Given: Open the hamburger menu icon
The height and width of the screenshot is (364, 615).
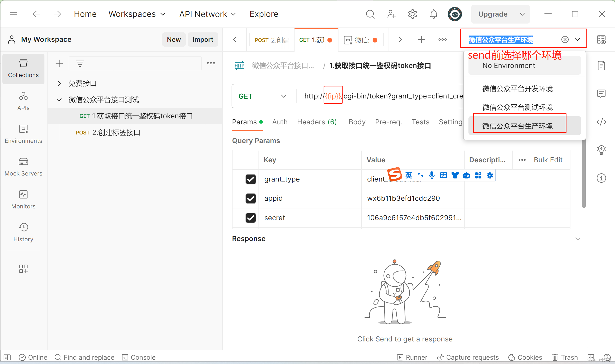Looking at the screenshot, I should (x=13, y=14).
